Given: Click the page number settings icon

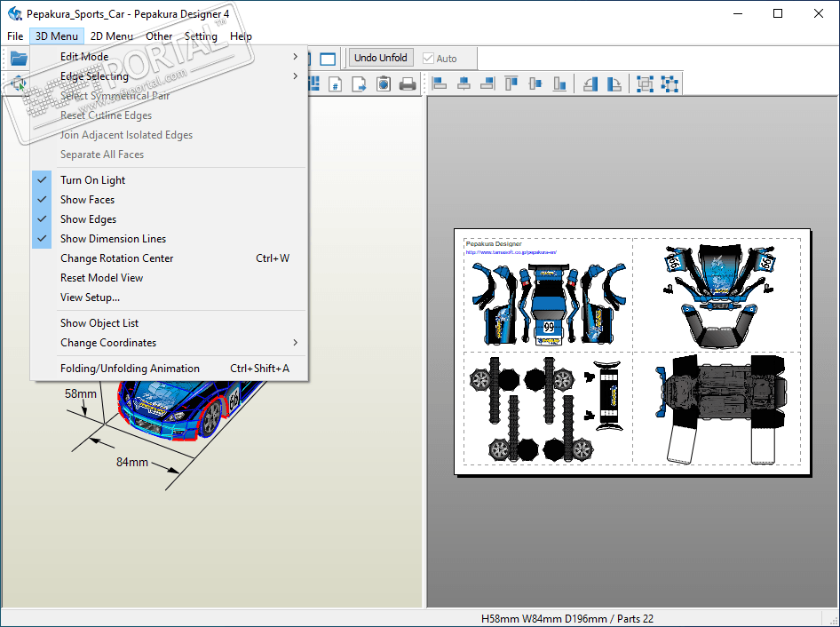Looking at the screenshot, I should 336,84.
